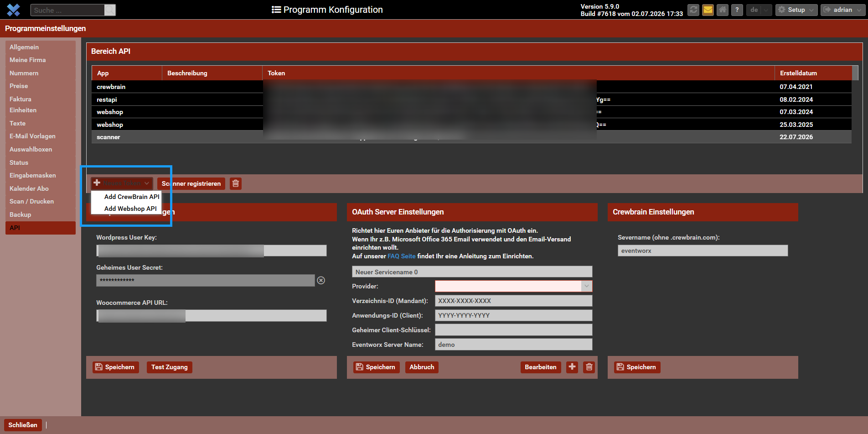Click the Schließen button

coord(23,425)
